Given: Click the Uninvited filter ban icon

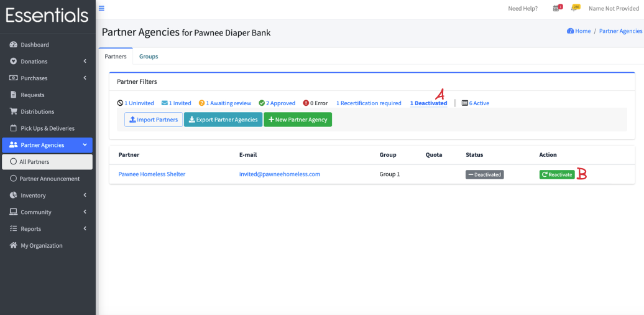Looking at the screenshot, I should point(120,103).
